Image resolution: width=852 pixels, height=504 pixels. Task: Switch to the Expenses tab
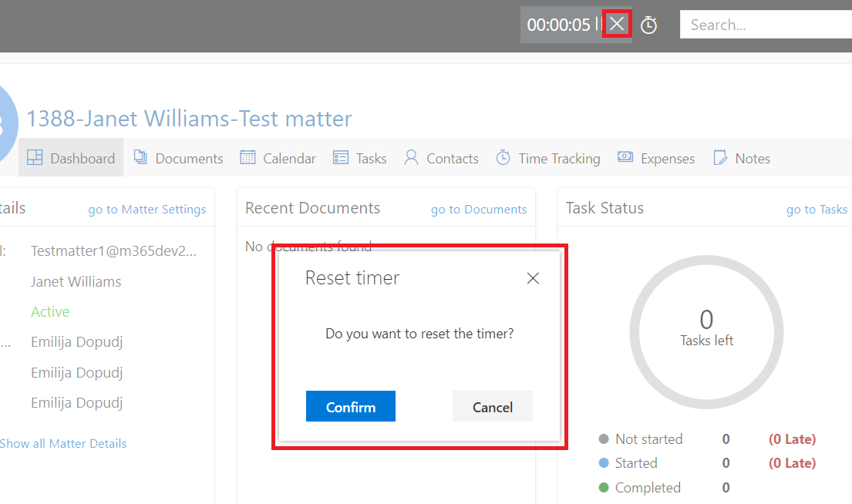656,158
